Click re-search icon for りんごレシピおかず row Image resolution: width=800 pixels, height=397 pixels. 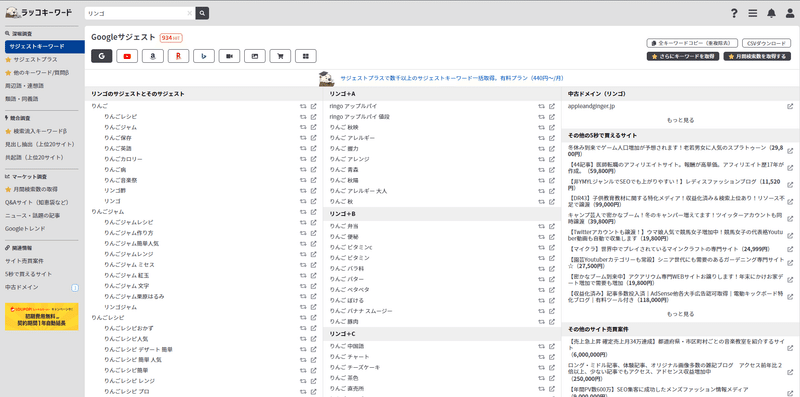(x=303, y=328)
